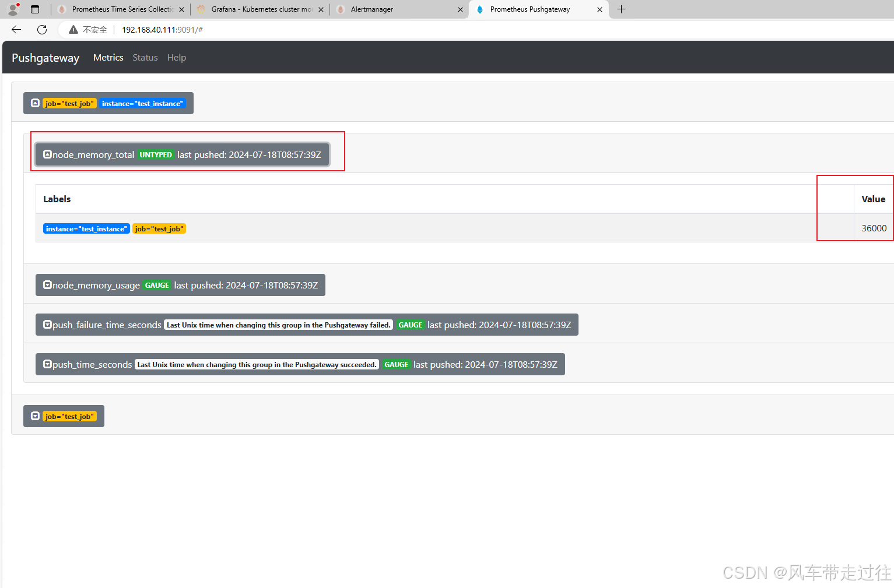Click the Pushgateway brand link
The width and height of the screenshot is (894, 588).
(x=45, y=58)
